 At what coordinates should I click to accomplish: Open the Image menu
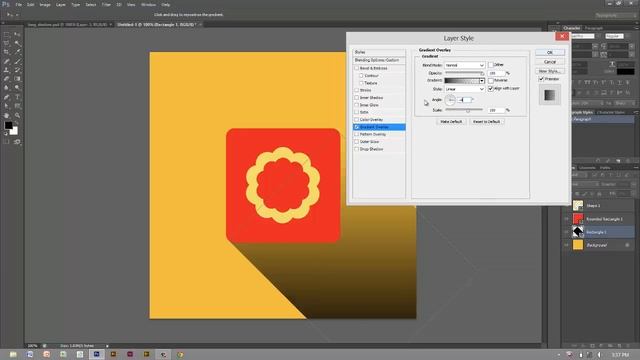[45, 4]
